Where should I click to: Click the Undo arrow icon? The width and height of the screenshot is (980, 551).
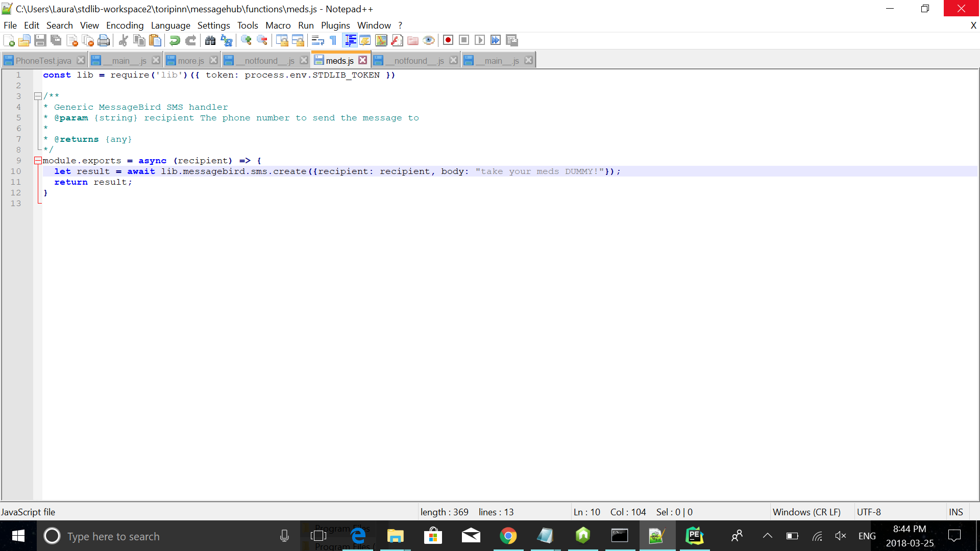(x=175, y=40)
